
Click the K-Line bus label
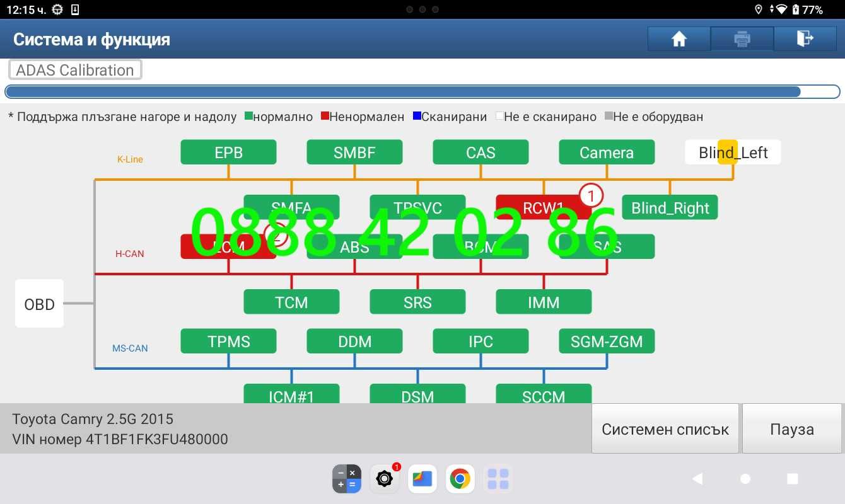[x=130, y=159]
